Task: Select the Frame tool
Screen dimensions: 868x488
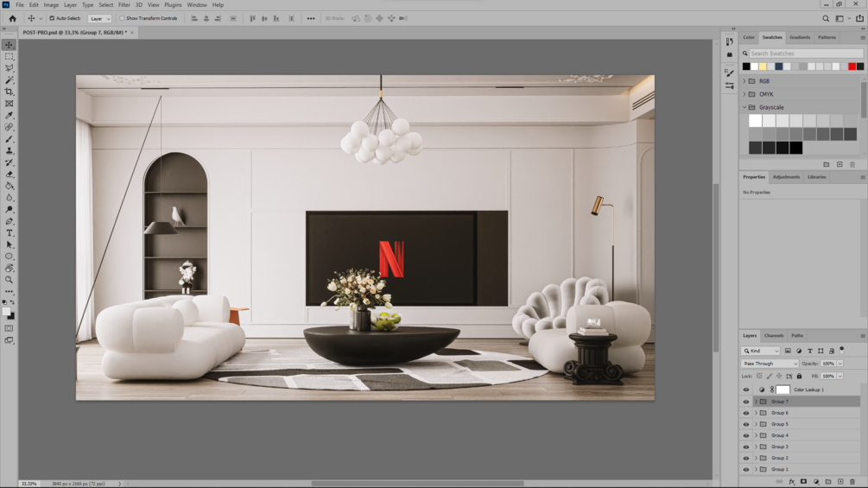Action: pos(9,104)
